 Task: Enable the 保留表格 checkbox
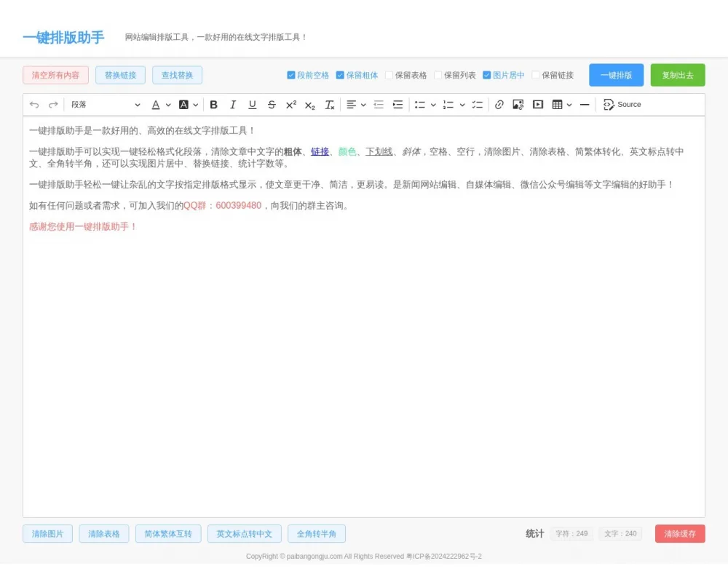point(389,75)
